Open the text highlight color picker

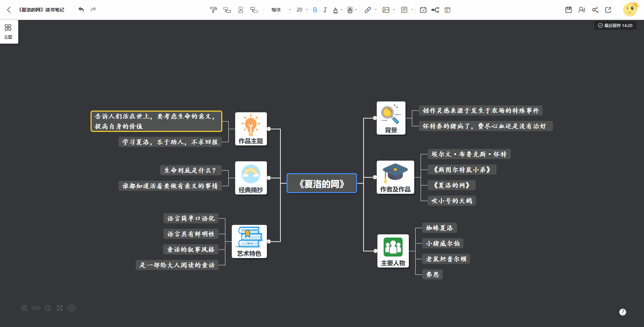point(350,10)
